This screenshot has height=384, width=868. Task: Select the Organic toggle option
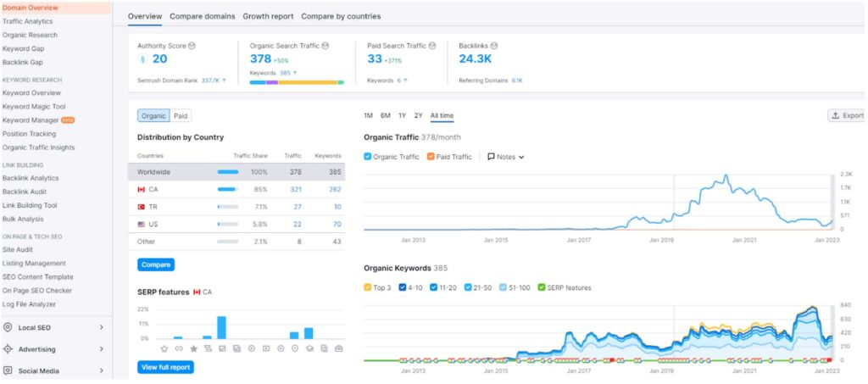click(x=153, y=115)
